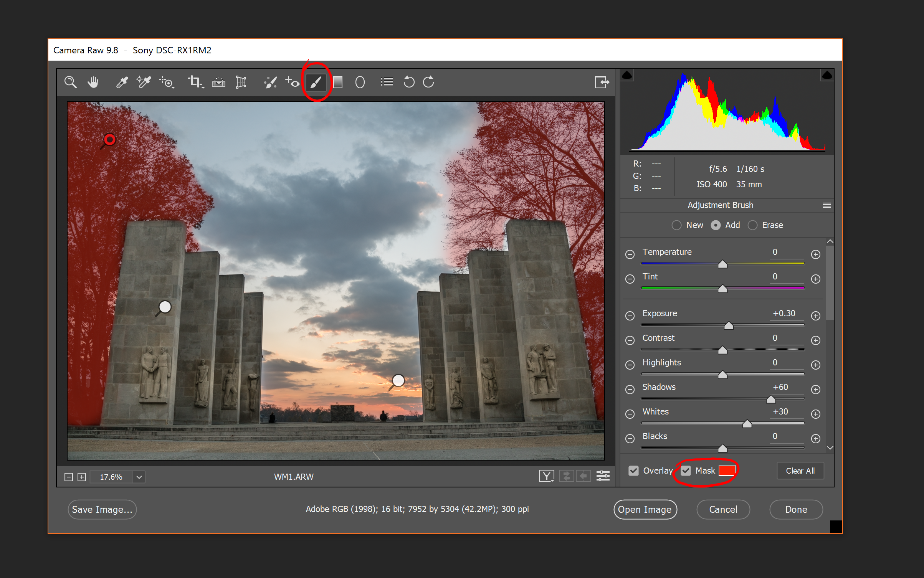The height and width of the screenshot is (578, 924).
Task: Click the Done menu item
Action: [797, 509]
